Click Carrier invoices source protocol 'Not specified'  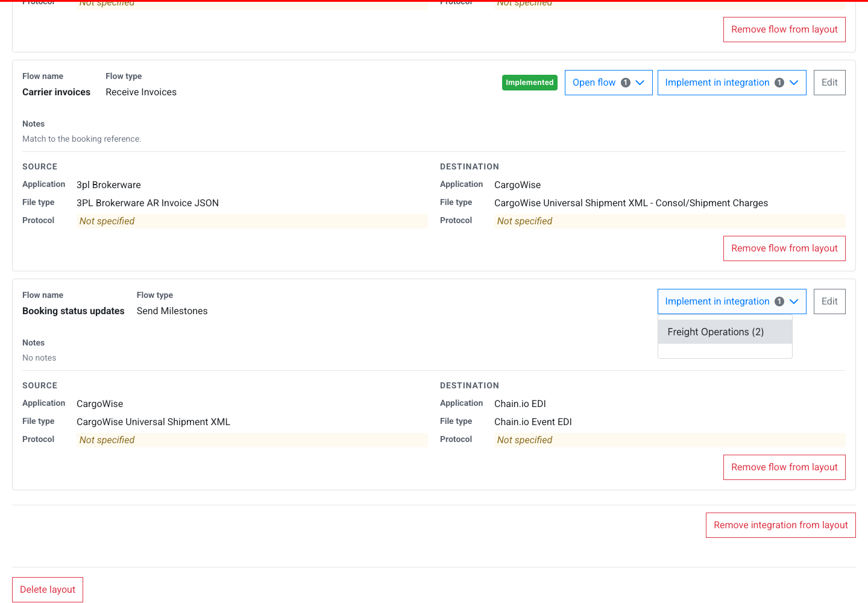pyautogui.click(x=252, y=221)
